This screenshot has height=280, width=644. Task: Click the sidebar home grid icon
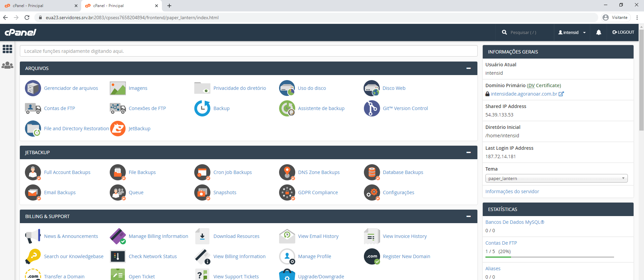click(x=7, y=49)
